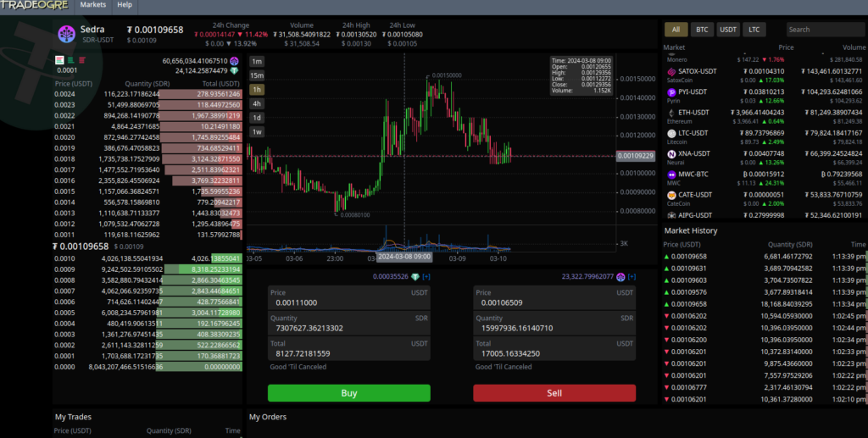Image resolution: width=868 pixels, height=438 pixels.
Task: Show only buy orders in order book
Action: pyautogui.click(x=71, y=59)
